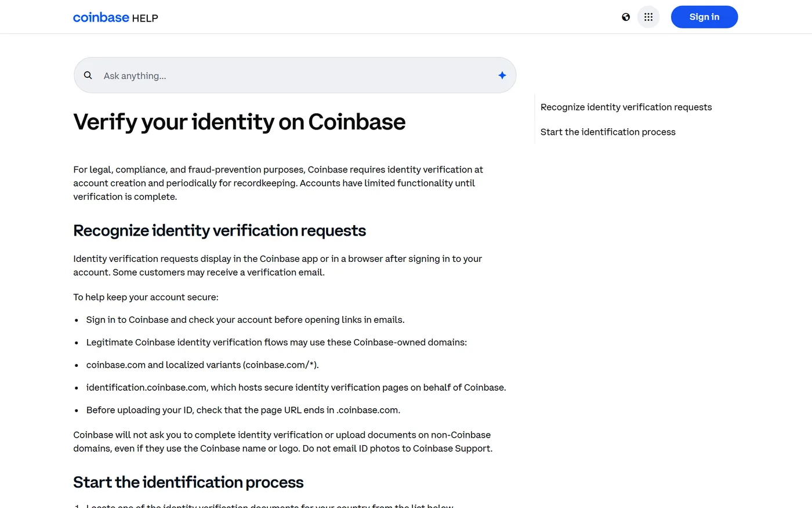Click the blue AI sparkle icon
Viewport: 812px width, 508px height.
[x=502, y=75]
